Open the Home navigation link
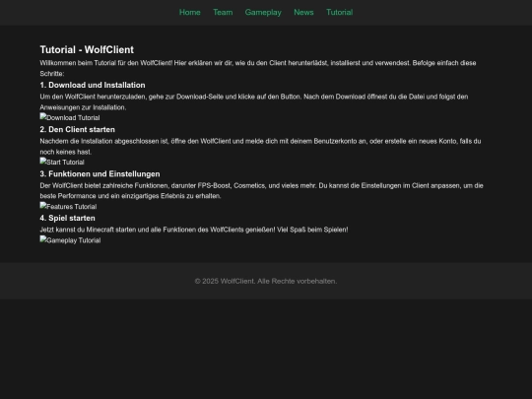 point(190,12)
